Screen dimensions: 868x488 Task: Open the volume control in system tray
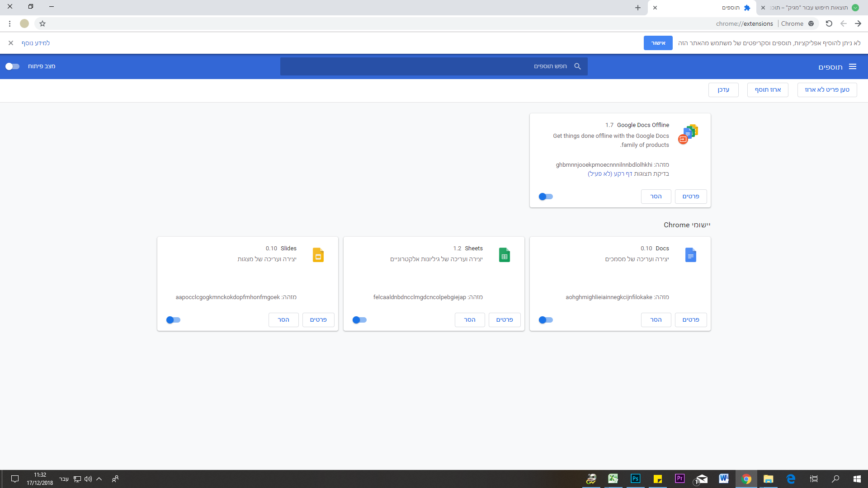pos(88,479)
